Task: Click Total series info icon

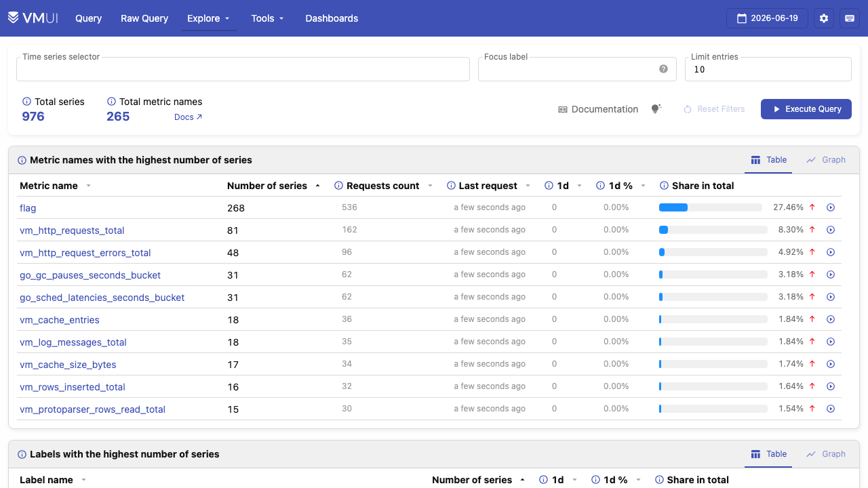Action: point(27,102)
